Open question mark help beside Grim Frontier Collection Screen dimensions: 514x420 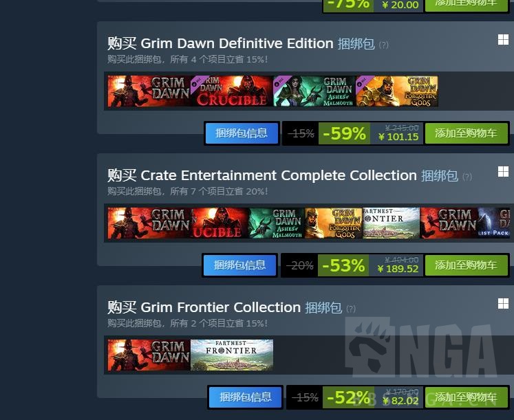pos(351,309)
